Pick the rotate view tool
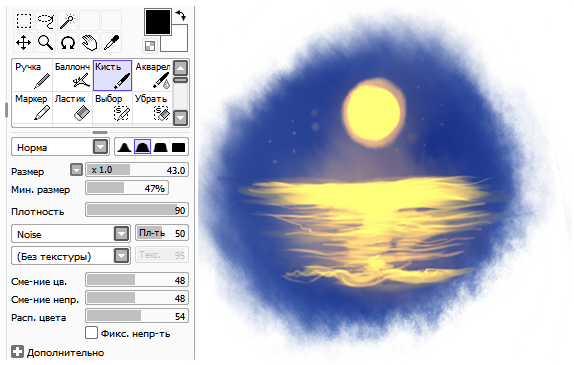 point(67,42)
